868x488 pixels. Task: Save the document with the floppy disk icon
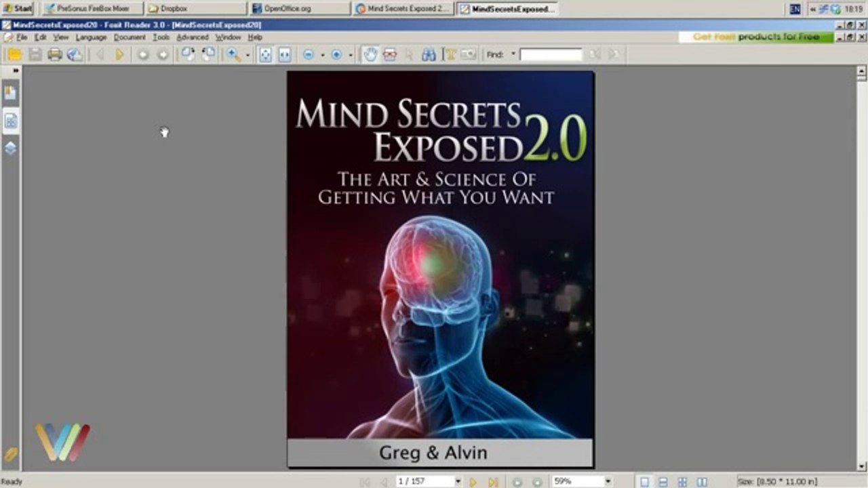[35, 55]
